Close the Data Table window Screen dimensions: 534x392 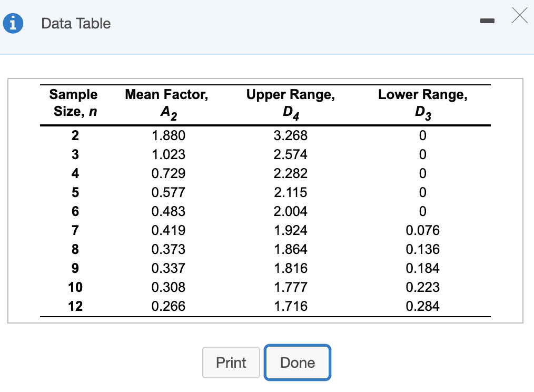pos(520,16)
